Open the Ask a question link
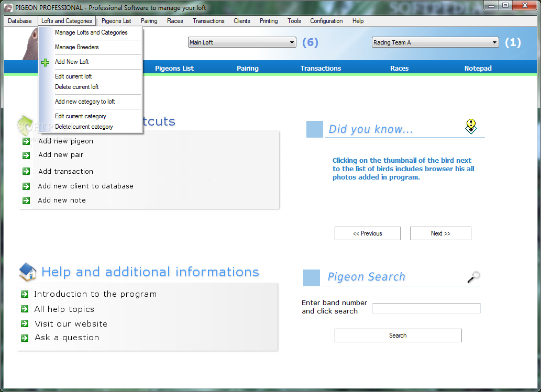This screenshot has height=392, width=541. coord(67,338)
